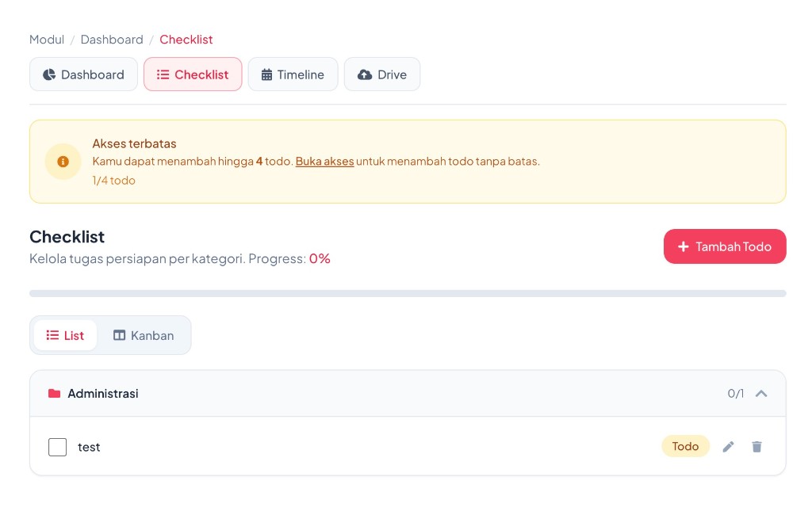Image resolution: width=812 pixels, height=511 pixels.
Task: Click the info icon in Akses terbatas notice
Action: [63, 162]
